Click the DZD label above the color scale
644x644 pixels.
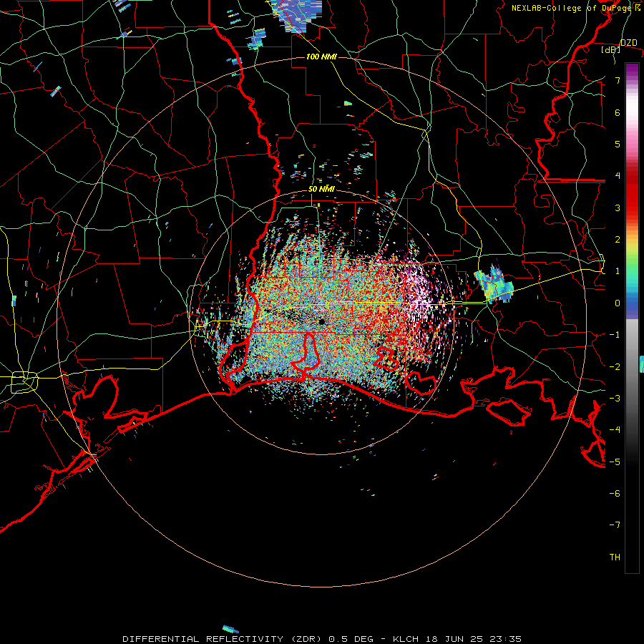[629, 43]
